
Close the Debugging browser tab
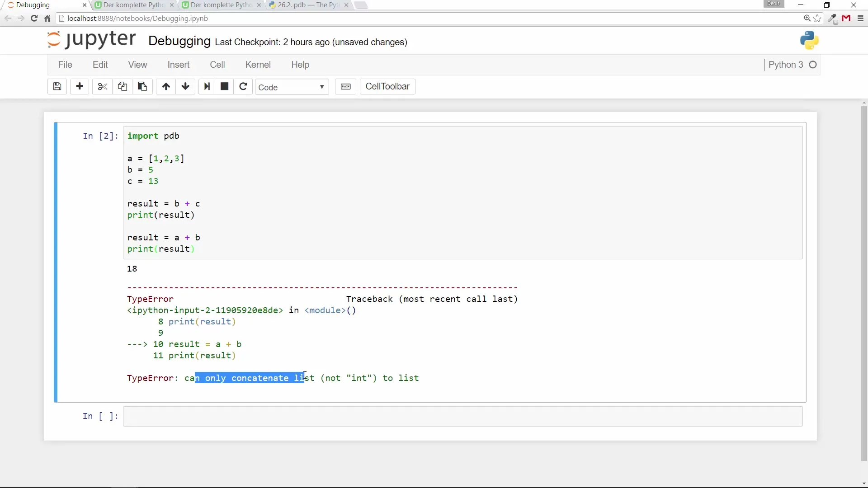[85, 5]
